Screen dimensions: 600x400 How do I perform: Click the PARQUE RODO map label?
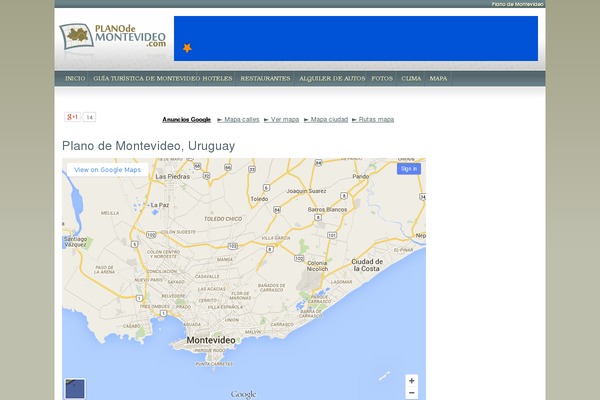[x=210, y=350]
